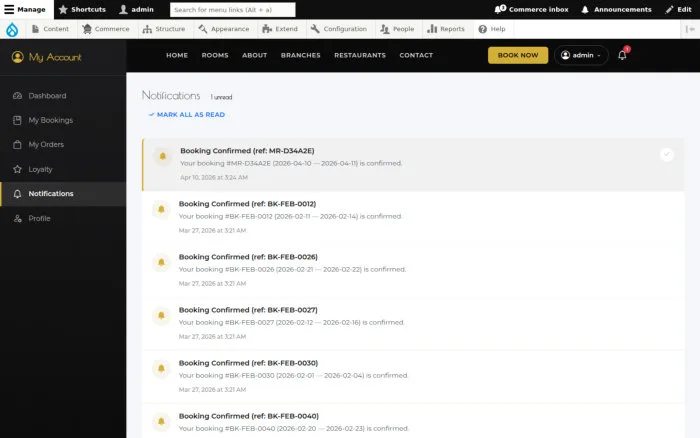Open Loyalty in sidebar
The width and height of the screenshot is (700, 438).
tap(63, 169)
